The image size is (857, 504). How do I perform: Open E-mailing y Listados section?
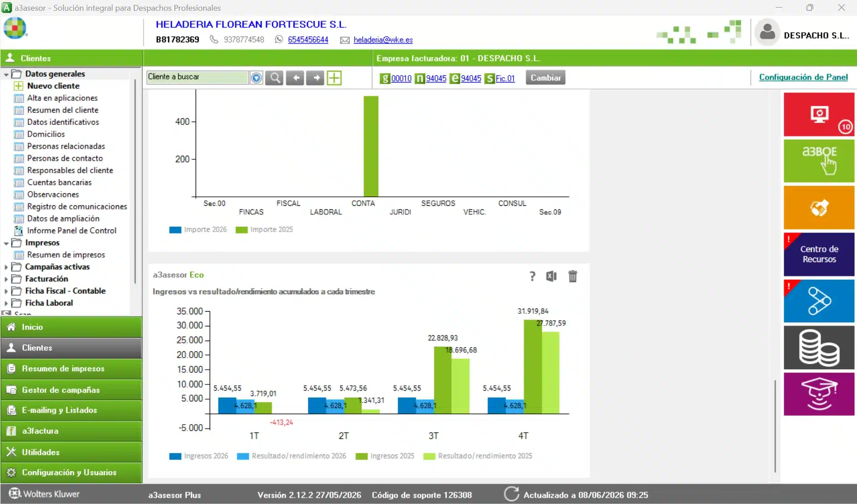pyautogui.click(x=71, y=410)
